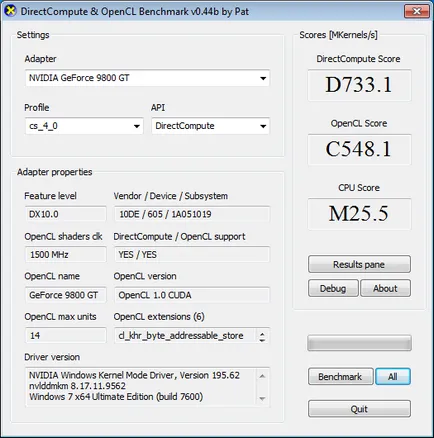
Task: Start the Benchmark button
Action: [x=340, y=377]
